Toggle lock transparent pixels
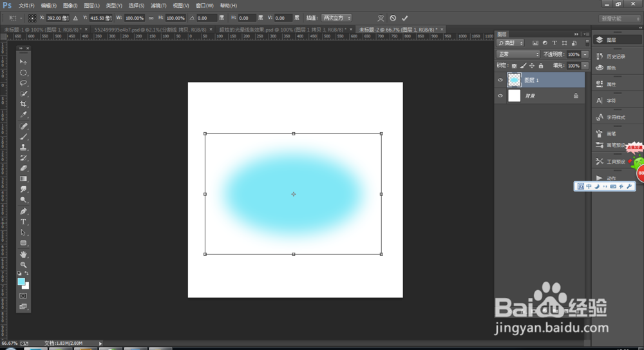This screenshot has height=350, width=644. tap(514, 66)
